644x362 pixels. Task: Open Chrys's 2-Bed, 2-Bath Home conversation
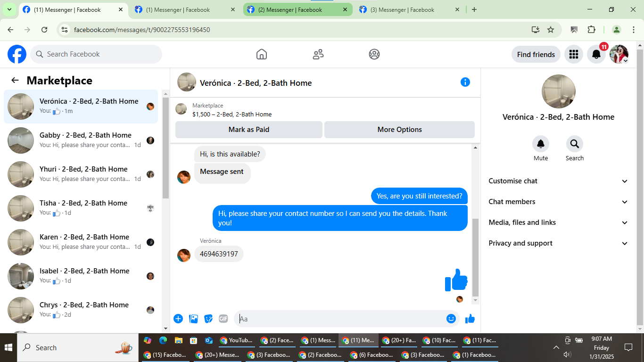(81, 310)
